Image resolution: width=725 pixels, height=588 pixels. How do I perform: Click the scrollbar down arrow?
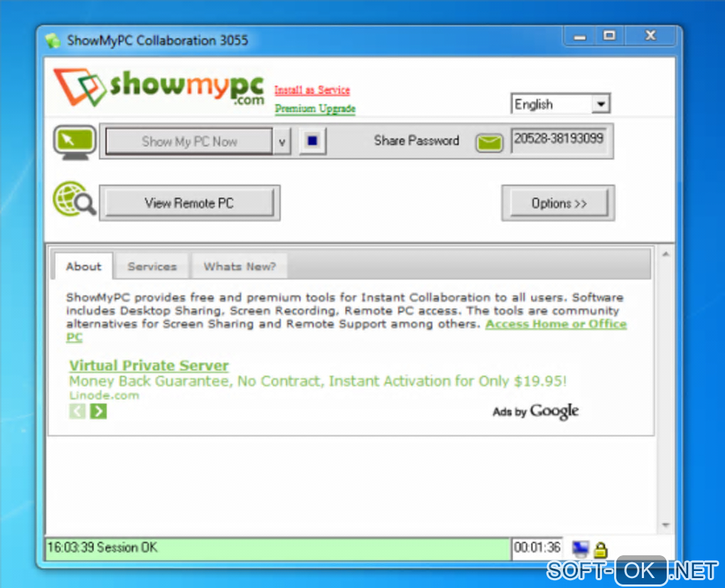pos(666,525)
